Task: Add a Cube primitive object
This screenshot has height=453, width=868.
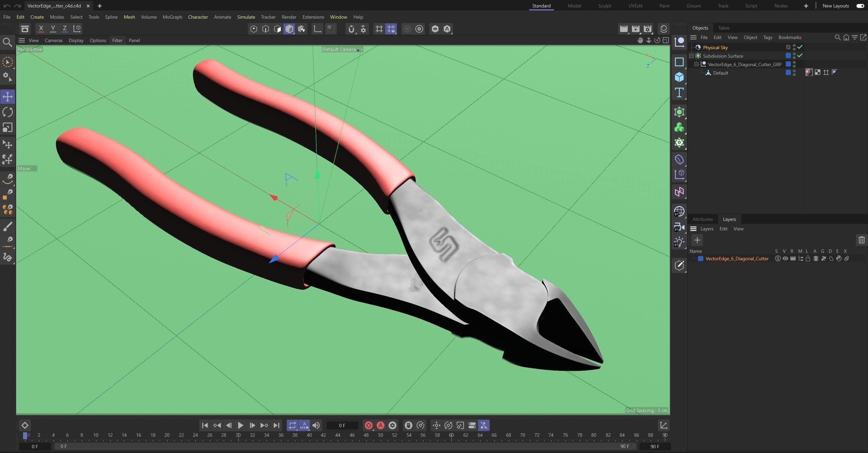Action: pos(679,77)
